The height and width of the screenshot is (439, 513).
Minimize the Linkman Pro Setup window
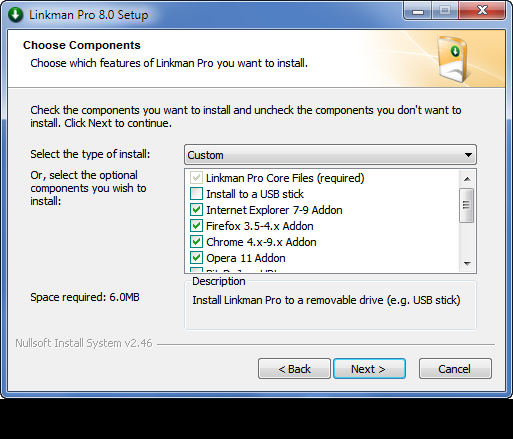418,11
